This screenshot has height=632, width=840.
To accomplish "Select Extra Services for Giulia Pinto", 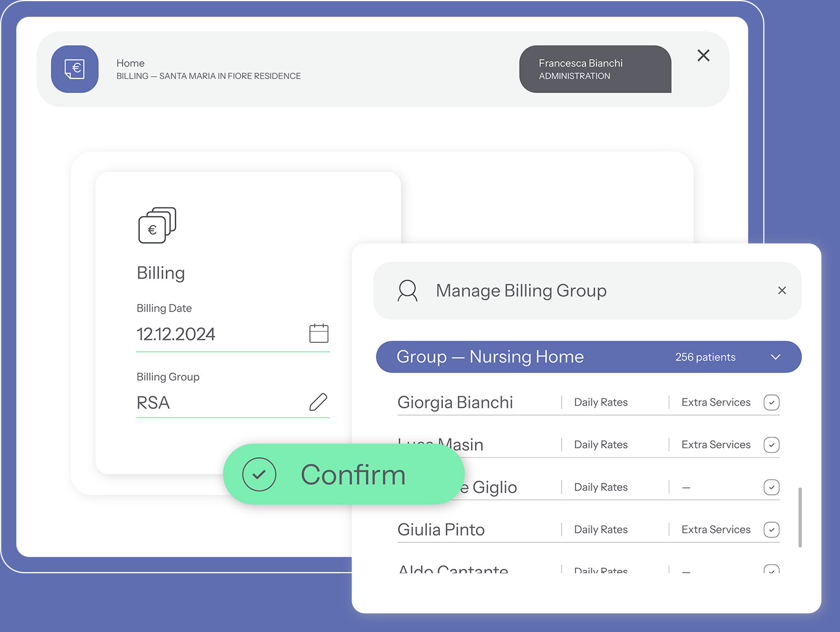I will [x=715, y=529].
